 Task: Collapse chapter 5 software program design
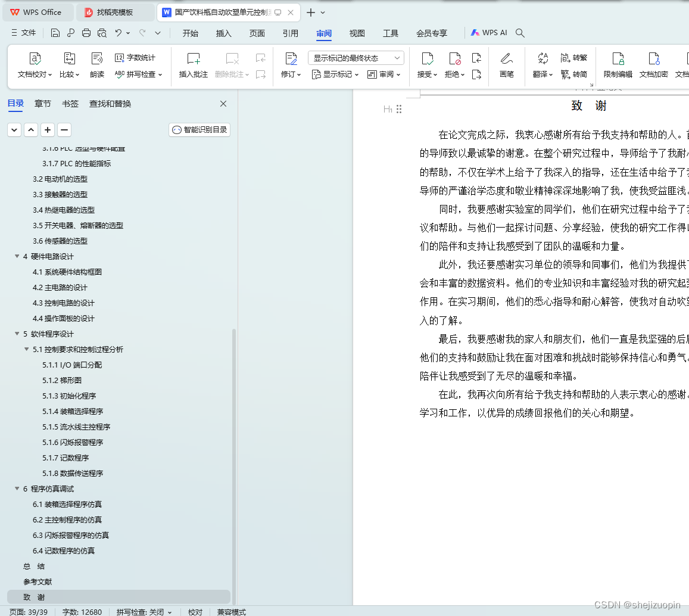[17, 334]
